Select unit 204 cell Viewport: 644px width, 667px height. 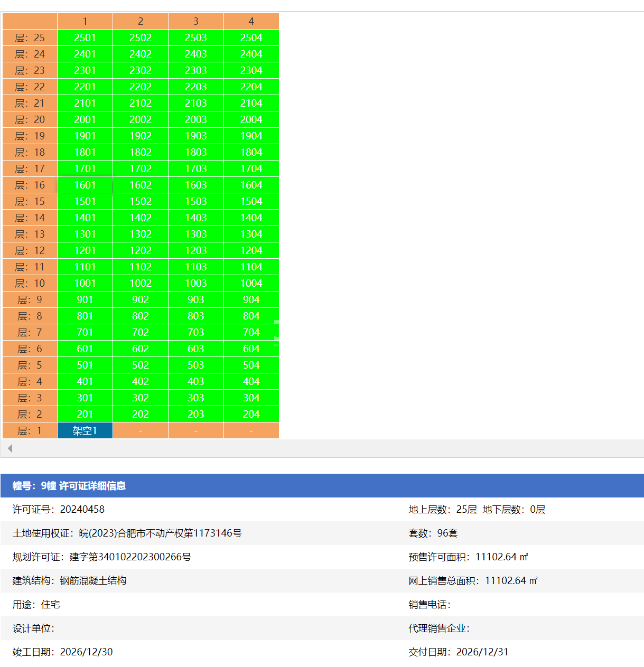tap(251, 414)
